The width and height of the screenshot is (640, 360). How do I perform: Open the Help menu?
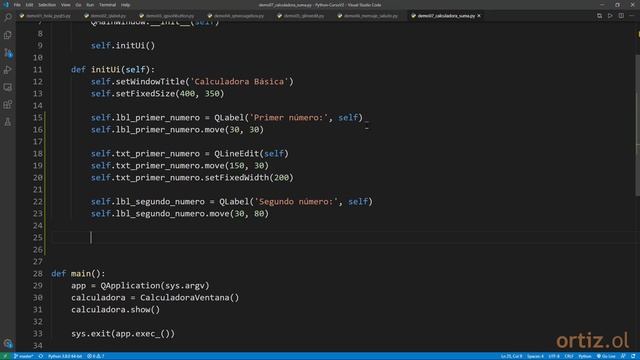click(x=126, y=5)
